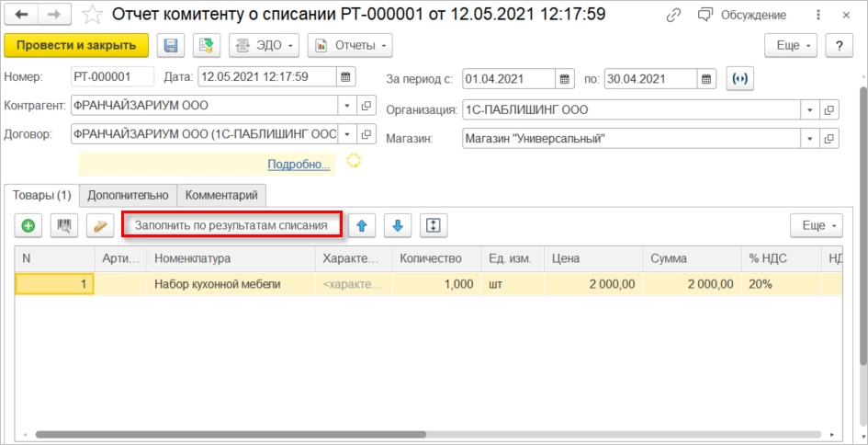
Task: Click the Организация field 1С-ПАБЛИШИНГ ООО
Action: [631, 110]
